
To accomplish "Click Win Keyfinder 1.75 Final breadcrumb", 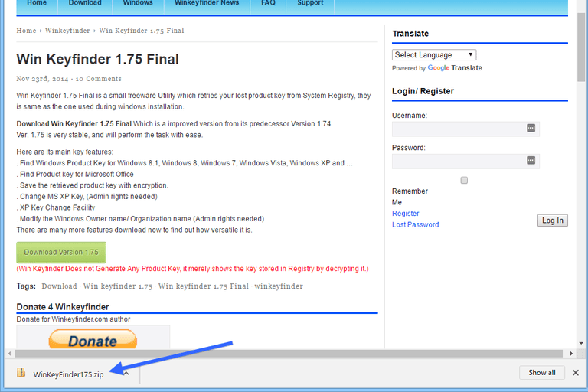I will point(142,31).
